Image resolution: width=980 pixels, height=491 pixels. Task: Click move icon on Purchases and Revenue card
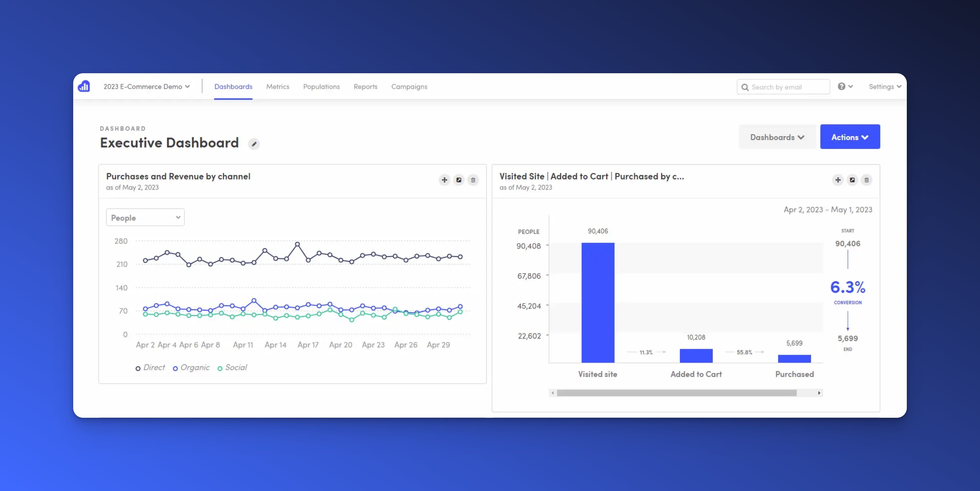(444, 180)
